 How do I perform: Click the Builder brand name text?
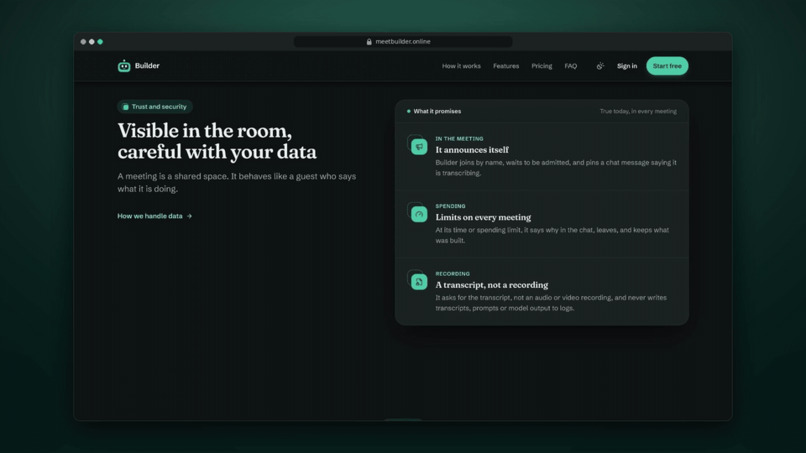(147, 66)
